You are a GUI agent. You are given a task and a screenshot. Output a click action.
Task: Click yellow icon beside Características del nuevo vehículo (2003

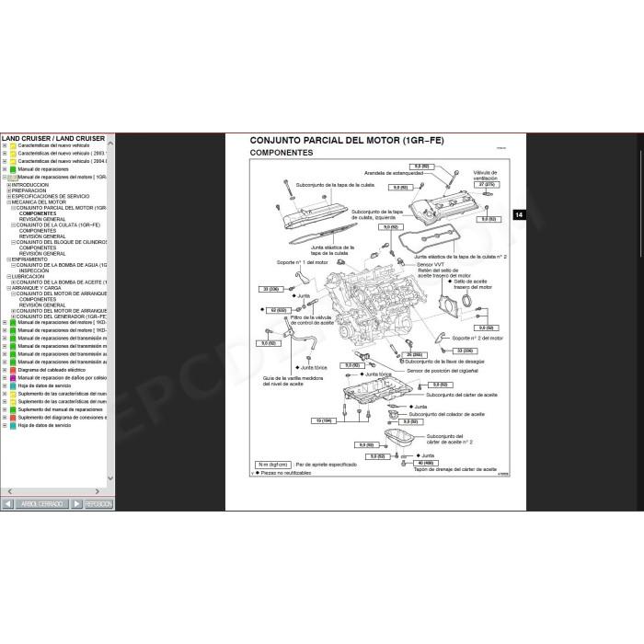click(x=13, y=154)
